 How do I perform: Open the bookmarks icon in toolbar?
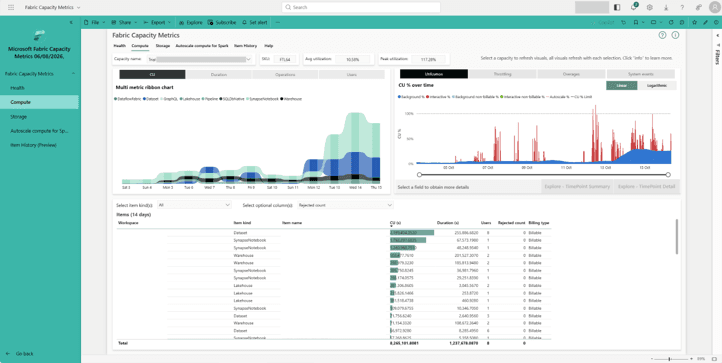[637, 22]
